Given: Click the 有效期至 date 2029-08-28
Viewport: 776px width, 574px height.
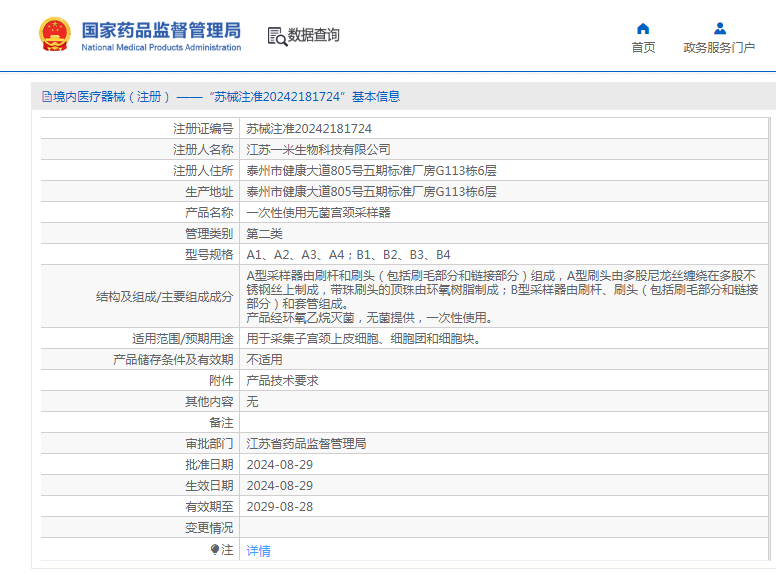Looking at the screenshot, I should point(280,507).
